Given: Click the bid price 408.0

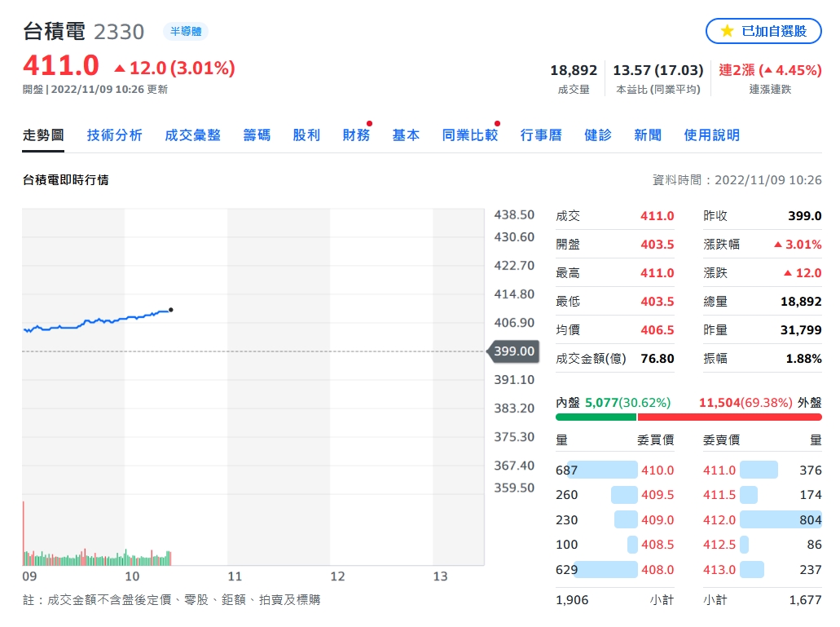Looking at the screenshot, I should (x=657, y=570).
